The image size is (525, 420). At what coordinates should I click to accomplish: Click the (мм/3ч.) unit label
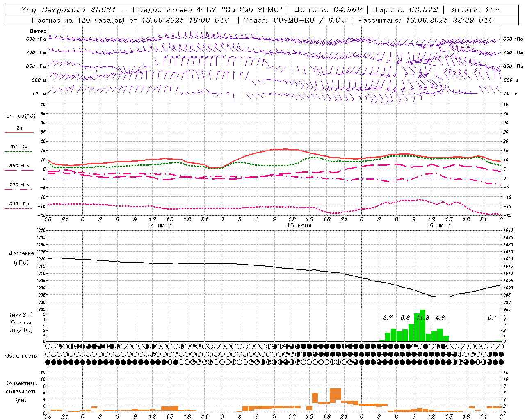click(x=21, y=315)
